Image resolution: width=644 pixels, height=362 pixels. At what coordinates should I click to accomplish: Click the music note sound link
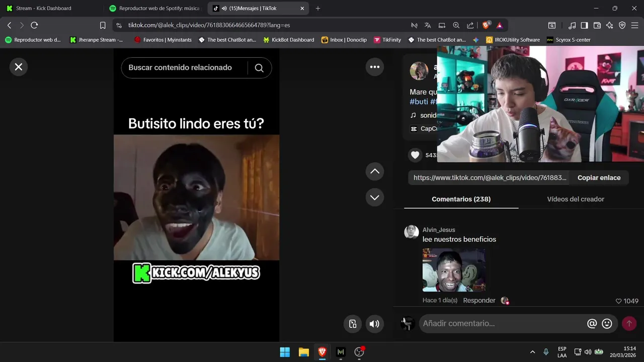[423, 115]
